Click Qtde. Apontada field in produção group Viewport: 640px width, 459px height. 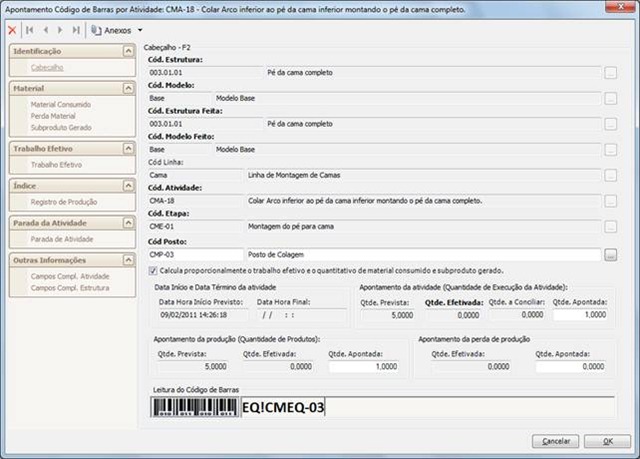pos(363,366)
